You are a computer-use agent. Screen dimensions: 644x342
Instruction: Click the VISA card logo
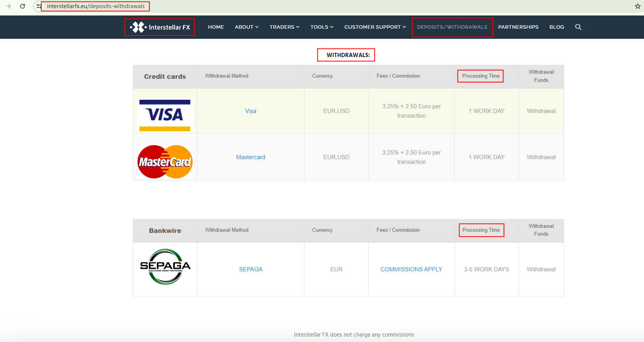pyautogui.click(x=165, y=115)
